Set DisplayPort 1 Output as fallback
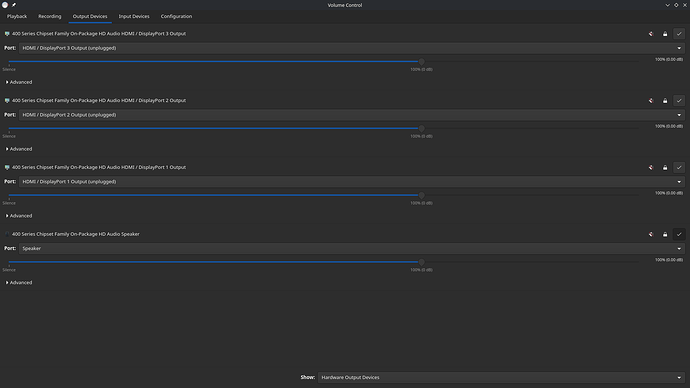The height and width of the screenshot is (388, 690). 679,168
